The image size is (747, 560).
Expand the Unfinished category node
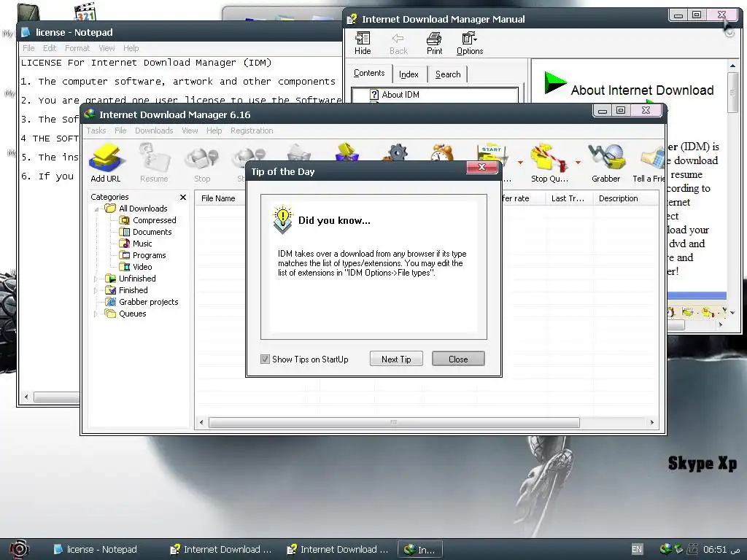pos(96,279)
